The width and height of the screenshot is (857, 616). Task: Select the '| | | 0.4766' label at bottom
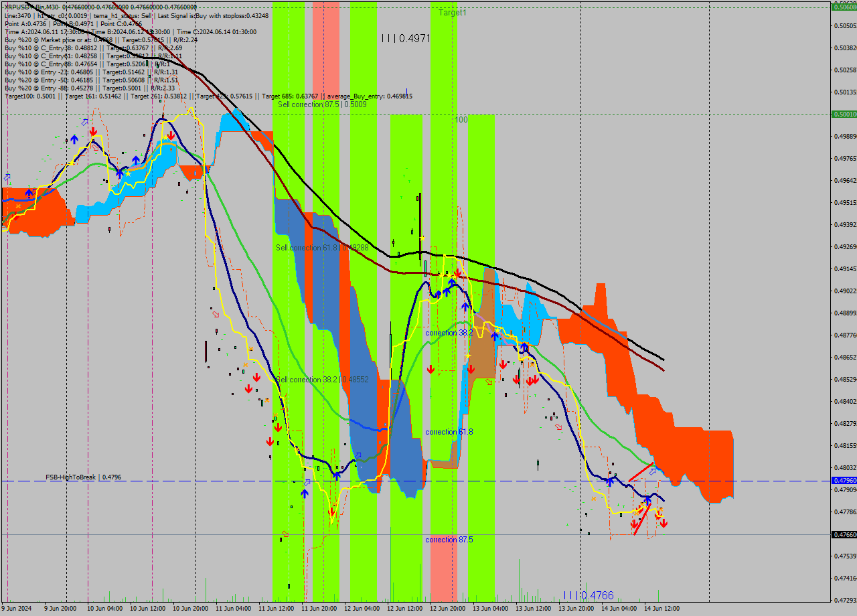tap(588, 595)
